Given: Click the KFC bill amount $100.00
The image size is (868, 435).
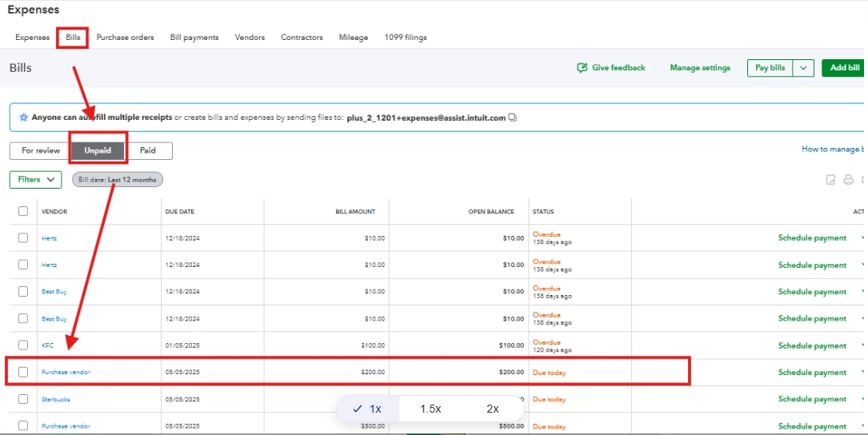Looking at the screenshot, I should coord(373,345).
